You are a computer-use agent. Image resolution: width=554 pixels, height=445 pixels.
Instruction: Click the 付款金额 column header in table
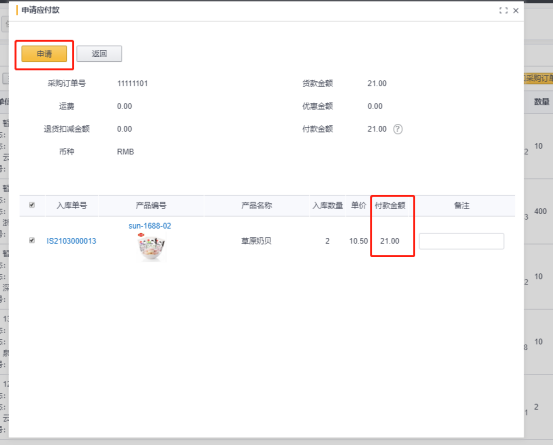[x=390, y=205]
